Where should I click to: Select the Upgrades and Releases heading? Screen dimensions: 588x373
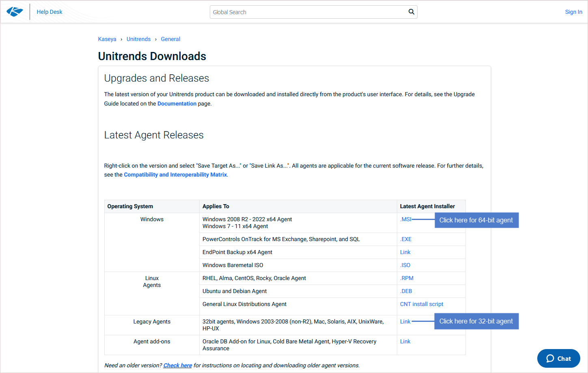157,78
